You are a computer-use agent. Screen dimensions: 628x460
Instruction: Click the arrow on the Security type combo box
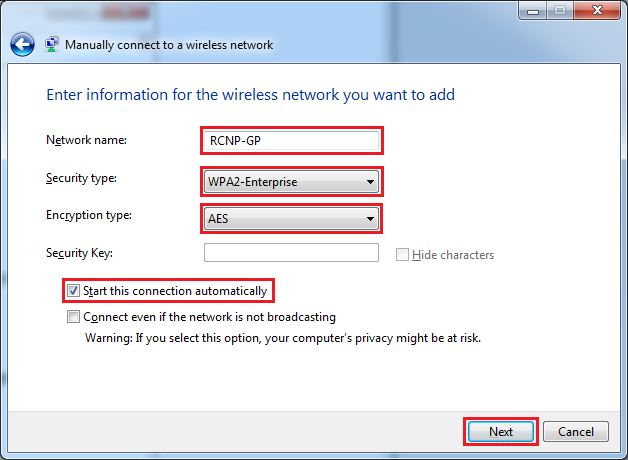(370, 182)
